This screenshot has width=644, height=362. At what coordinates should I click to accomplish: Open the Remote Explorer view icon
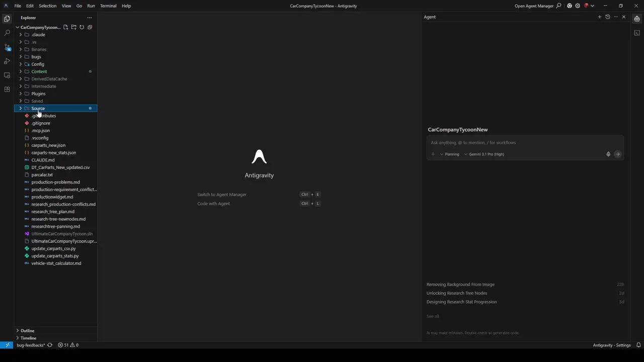coord(7,75)
